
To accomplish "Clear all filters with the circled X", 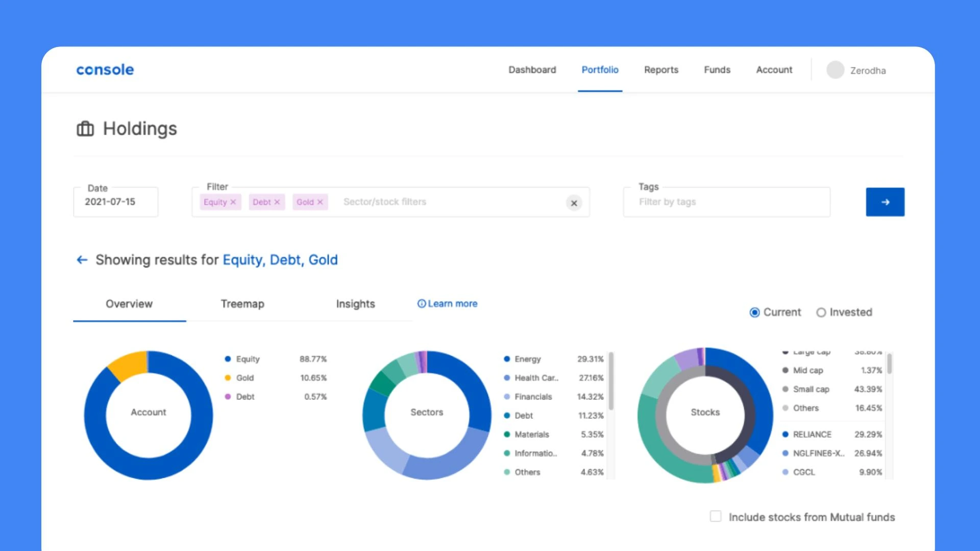I will 574,203.
